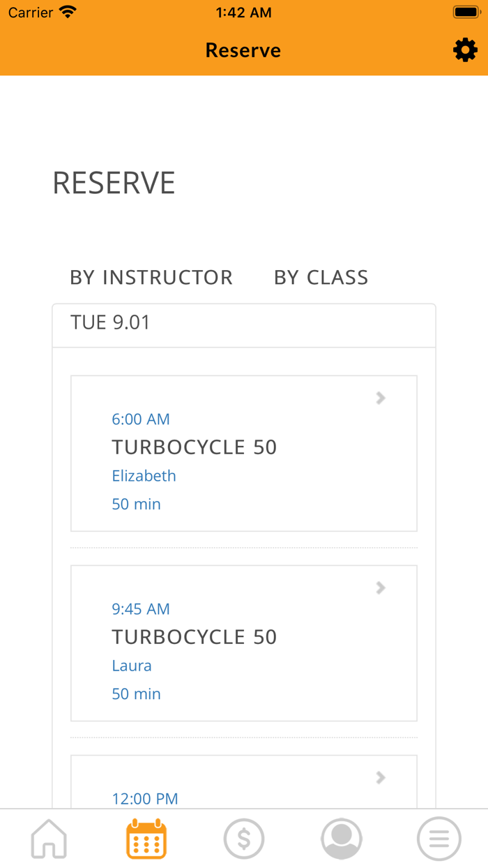Open the Settings gear in the top bar
This screenshot has width=488, height=868.
(x=466, y=50)
